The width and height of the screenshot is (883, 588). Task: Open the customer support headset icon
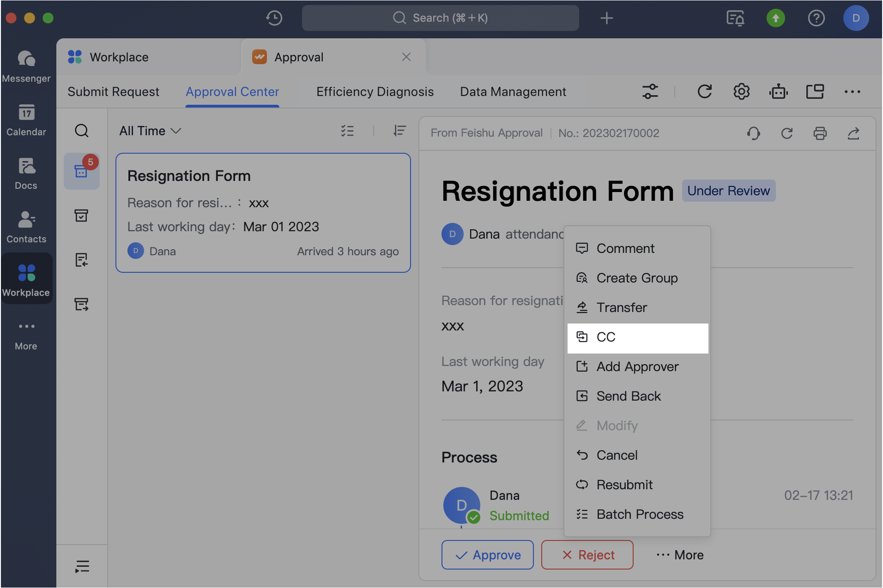[x=753, y=133]
